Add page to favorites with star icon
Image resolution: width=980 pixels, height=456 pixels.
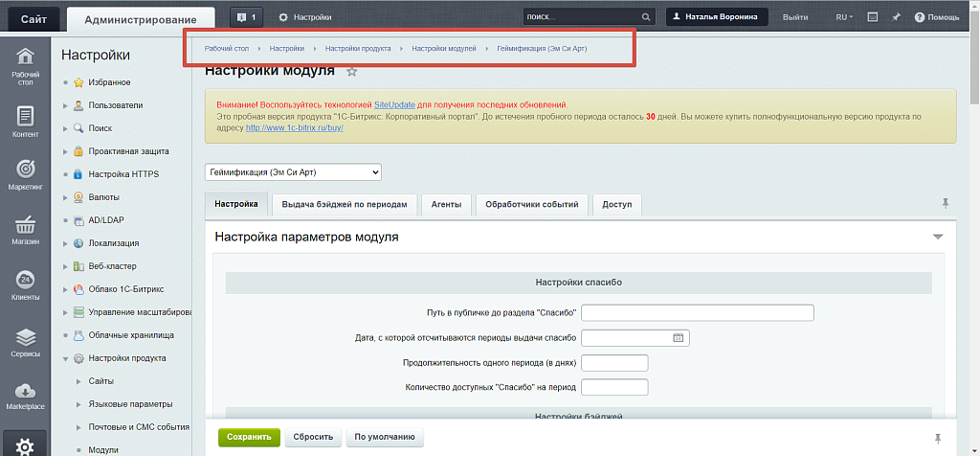point(351,72)
